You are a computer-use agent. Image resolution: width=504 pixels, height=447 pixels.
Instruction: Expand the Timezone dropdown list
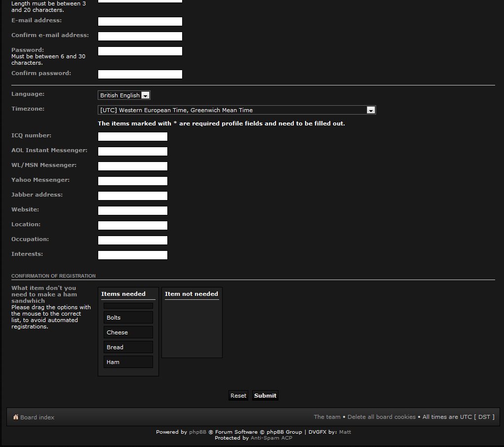(237, 110)
